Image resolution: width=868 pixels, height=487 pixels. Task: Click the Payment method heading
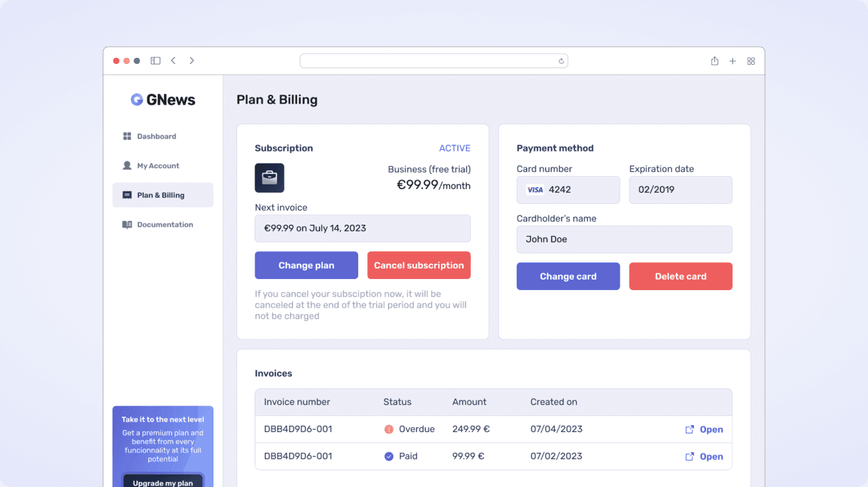555,148
